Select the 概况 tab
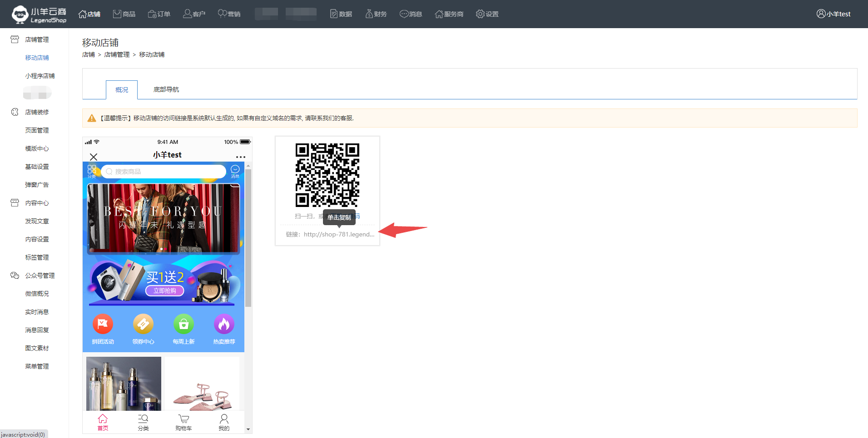 coord(122,90)
